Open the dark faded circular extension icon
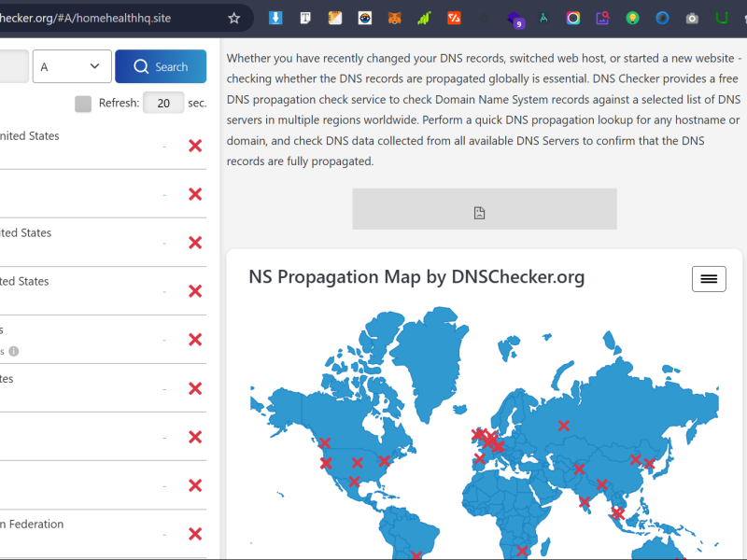 tap(484, 18)
